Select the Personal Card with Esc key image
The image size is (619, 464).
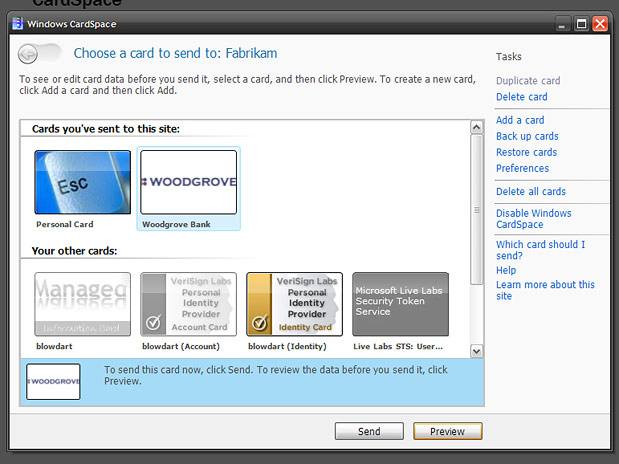[82, 182]
